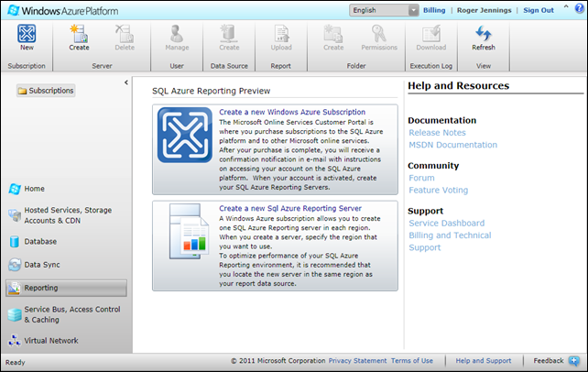Open the language dropdown showing English
Image resolution: width=588 pixels, height=372 pixels.
click(x=384, y=10)
